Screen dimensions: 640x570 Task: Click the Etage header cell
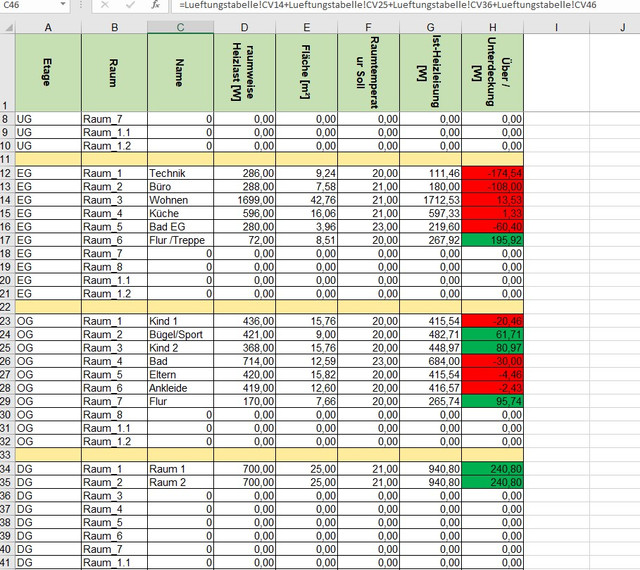(48, 72)
